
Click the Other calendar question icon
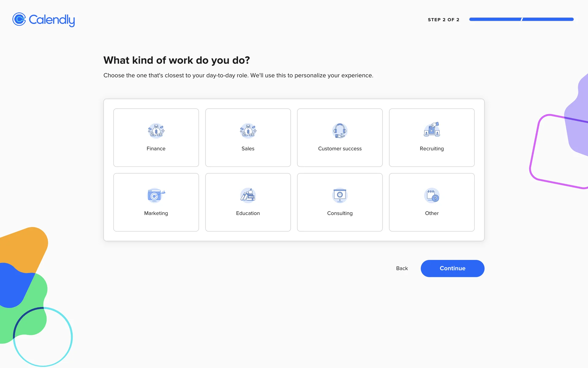coord(432,195)
